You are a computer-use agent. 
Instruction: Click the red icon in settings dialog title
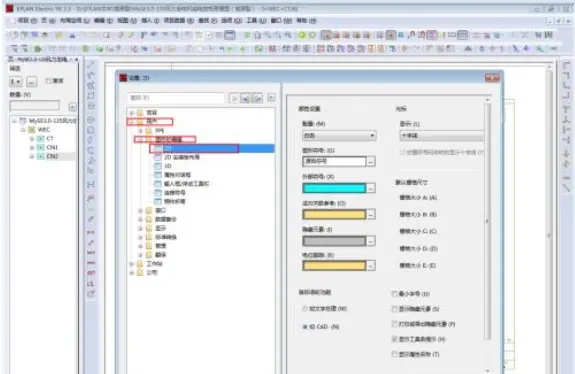[123, 78]
